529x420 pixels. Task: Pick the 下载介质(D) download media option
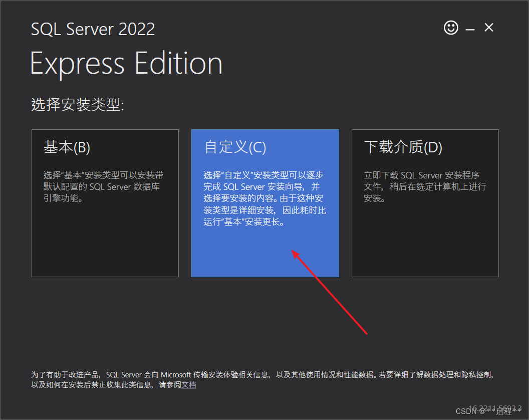pyautogui.click(x=425, y=203)
